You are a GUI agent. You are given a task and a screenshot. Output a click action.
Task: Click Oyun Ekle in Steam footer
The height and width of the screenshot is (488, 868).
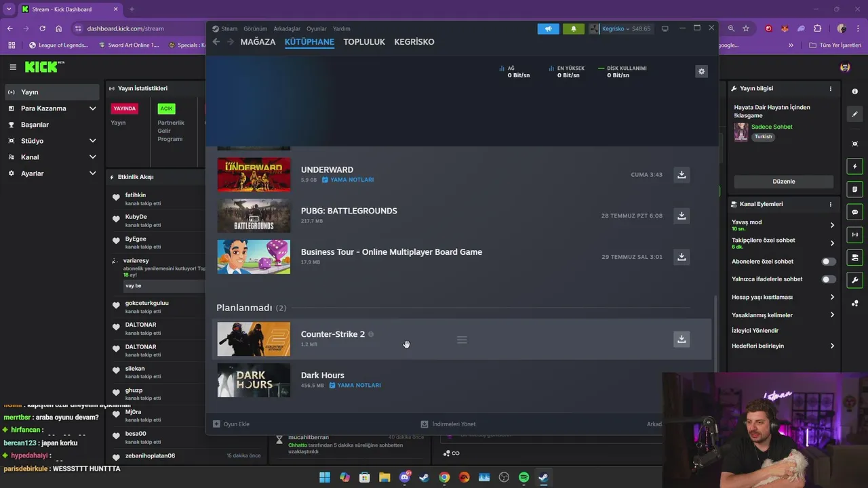coord(231,424)
